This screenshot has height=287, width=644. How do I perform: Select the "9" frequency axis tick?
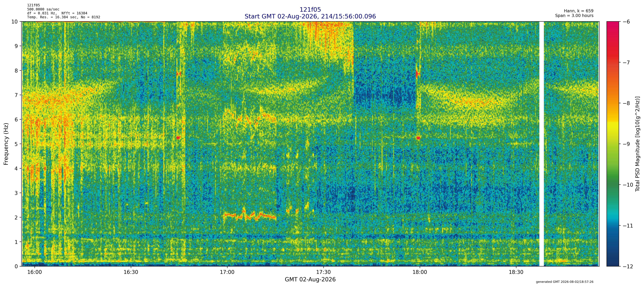click(16, 46)
